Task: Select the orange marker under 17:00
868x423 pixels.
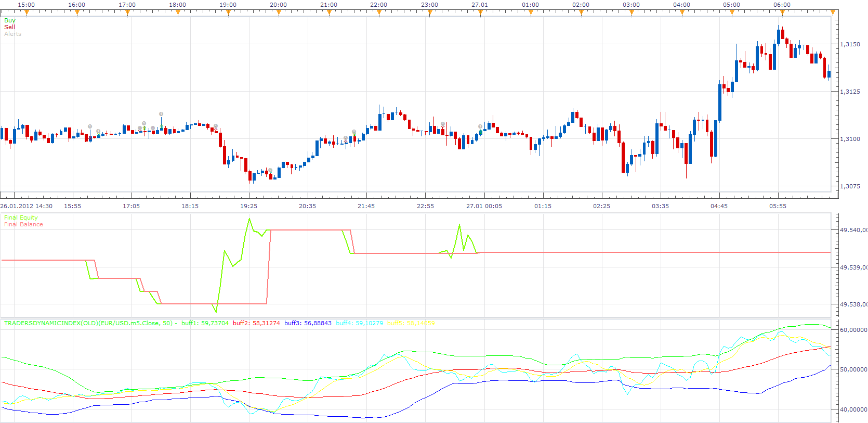Action: pos(127,13)
